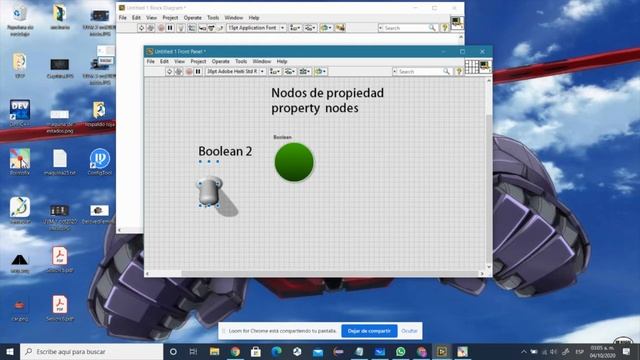Click the Front Panel horizontal scrollbar
The image size is (640, 360).
(314, 273)
